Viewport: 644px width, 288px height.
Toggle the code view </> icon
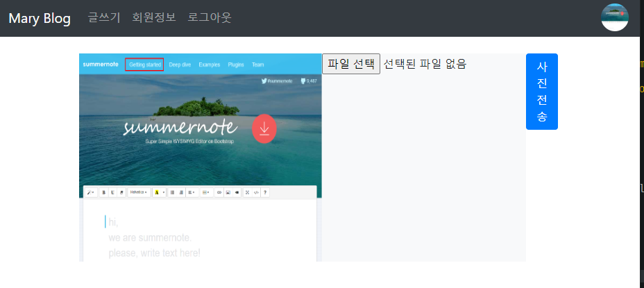[256, 192]
